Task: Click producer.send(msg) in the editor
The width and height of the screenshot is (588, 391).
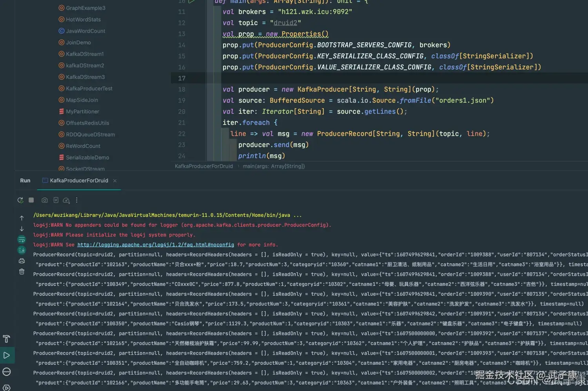Action: tap(274, 145)
